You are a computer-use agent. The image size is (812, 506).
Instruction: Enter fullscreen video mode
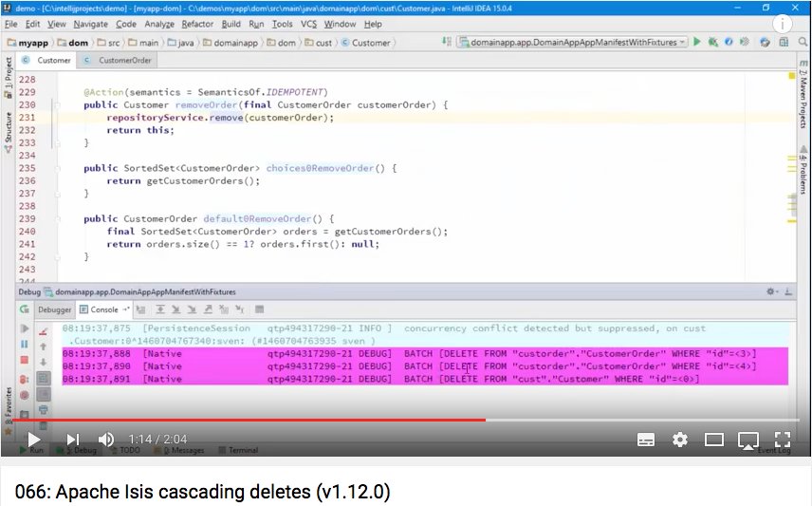pyautogui.click(x=783, y=440)
